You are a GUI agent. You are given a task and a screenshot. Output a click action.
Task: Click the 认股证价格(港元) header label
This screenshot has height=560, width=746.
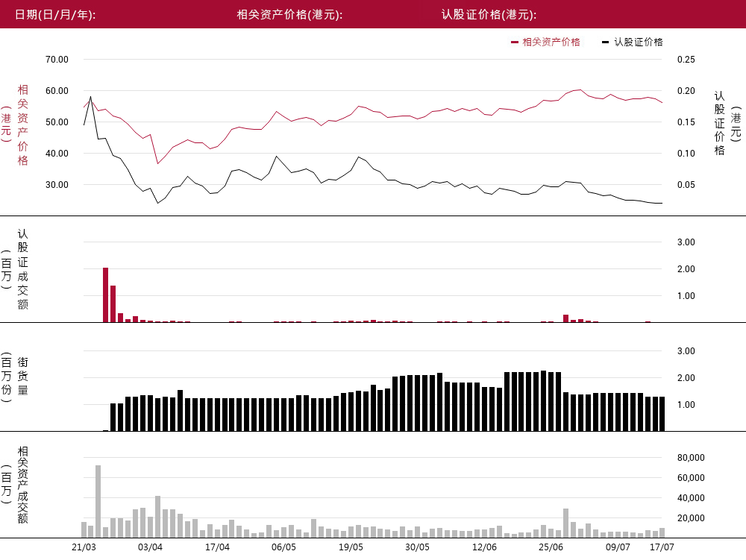coord(489,14)
